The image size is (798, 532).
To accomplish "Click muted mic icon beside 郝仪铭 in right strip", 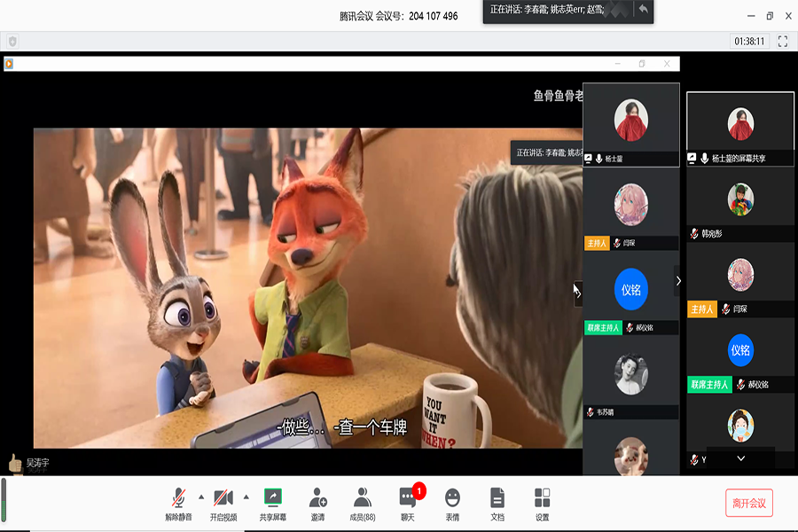I will (741, 384).
